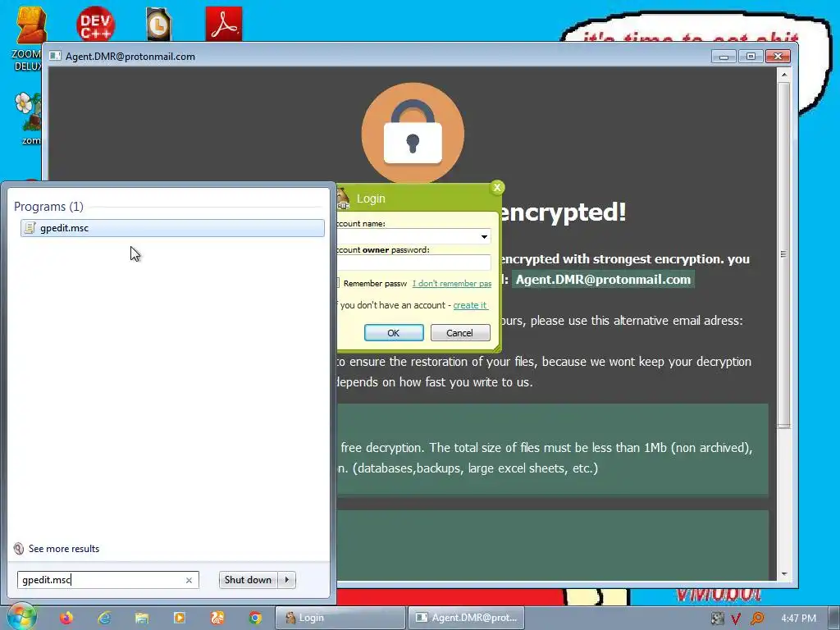Click the Programs (1) group header
The image size is (840, 630).
pyautogui.click(x=48, y=206)
